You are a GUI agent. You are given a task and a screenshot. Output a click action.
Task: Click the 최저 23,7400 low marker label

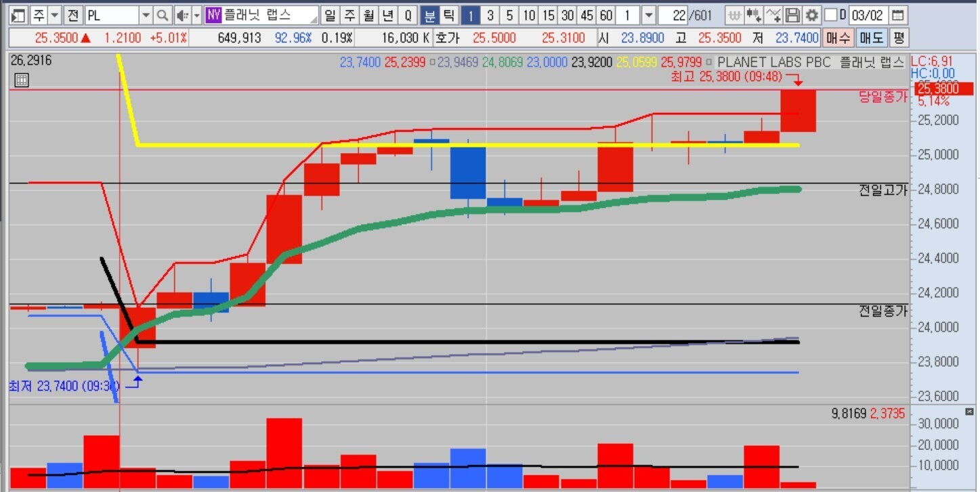64,386
